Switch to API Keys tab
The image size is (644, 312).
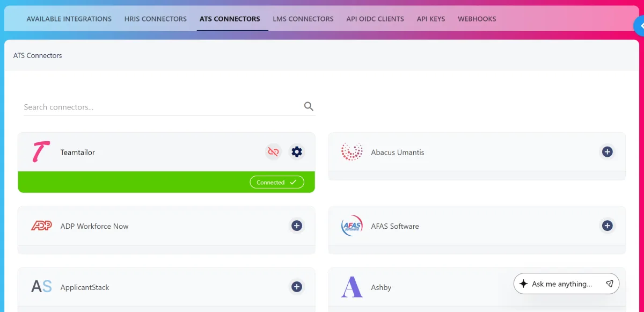click(x=431, y=19)
